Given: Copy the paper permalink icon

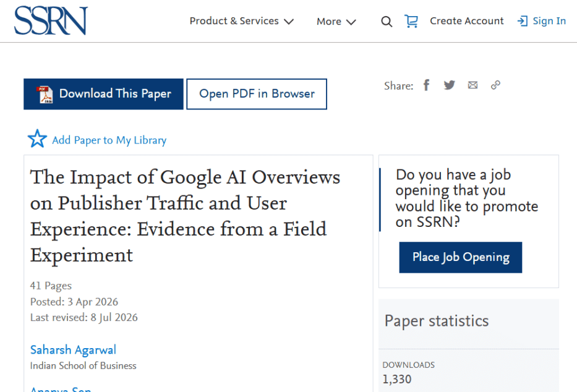Looking at the screenshot, I should (495, 85).
